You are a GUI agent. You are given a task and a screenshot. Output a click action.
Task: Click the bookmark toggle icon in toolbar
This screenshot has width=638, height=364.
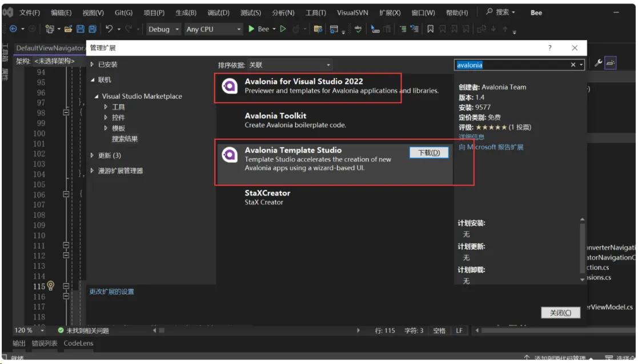(x=430, y=29)
